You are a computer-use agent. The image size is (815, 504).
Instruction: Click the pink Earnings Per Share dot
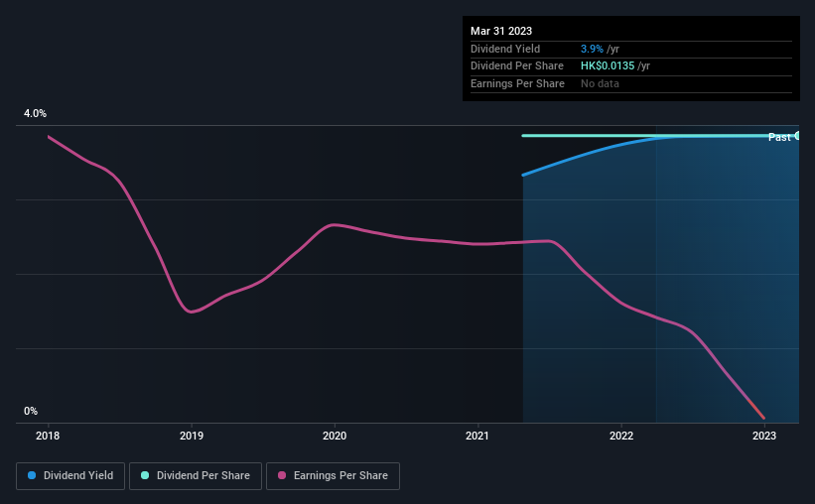coord(282,475)
